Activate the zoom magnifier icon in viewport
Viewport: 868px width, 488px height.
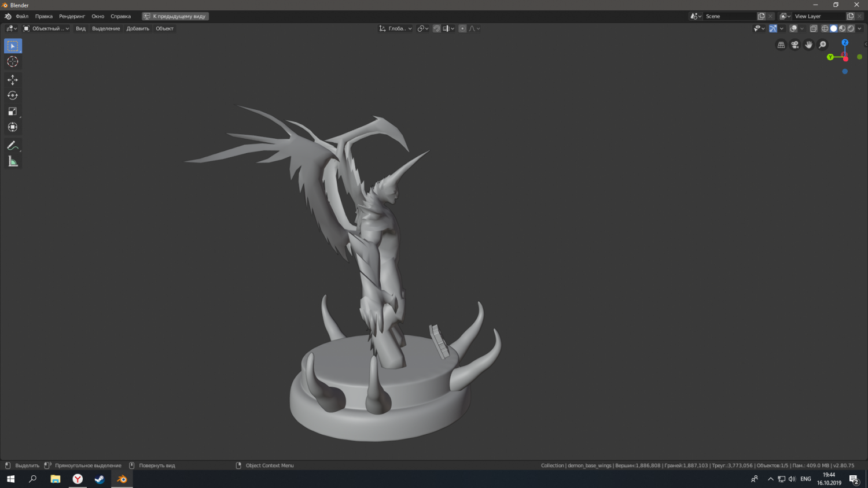tap(822, 45)
